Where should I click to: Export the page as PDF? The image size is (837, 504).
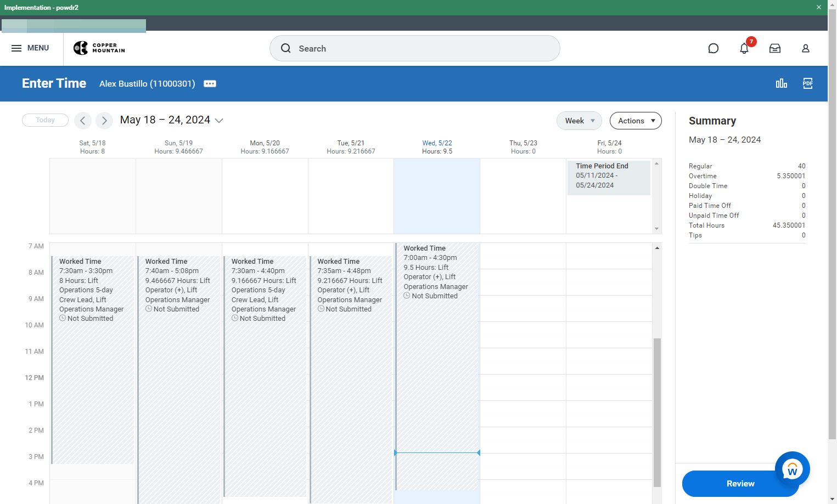click(x=808, y=83)
